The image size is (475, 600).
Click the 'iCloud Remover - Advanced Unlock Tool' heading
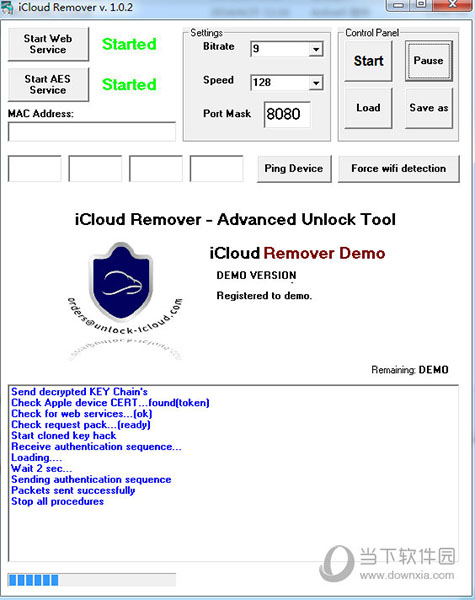pyautogui.click(x=235, y=220)
